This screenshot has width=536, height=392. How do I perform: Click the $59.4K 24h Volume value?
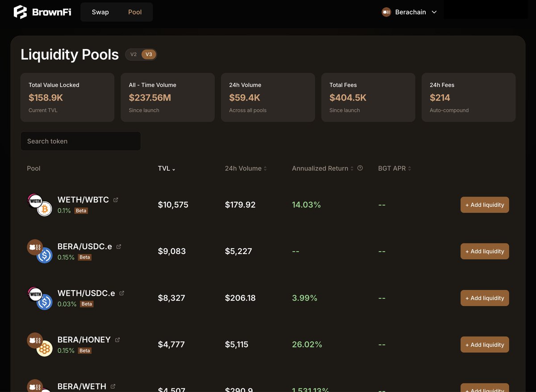pyautogui.click(x=245, y=98)
